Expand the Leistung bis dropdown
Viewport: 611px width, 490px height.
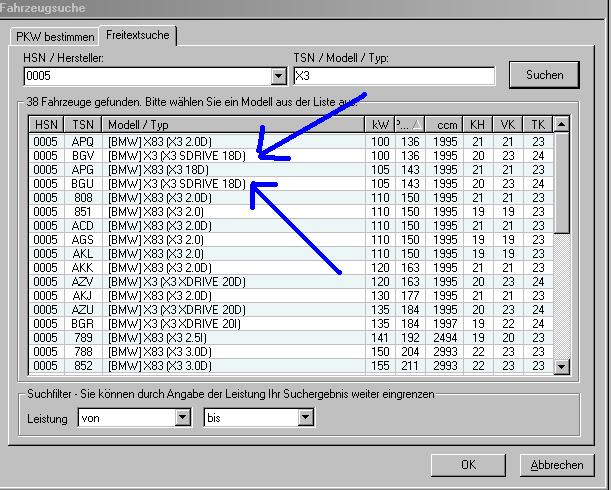coord(305,417)
